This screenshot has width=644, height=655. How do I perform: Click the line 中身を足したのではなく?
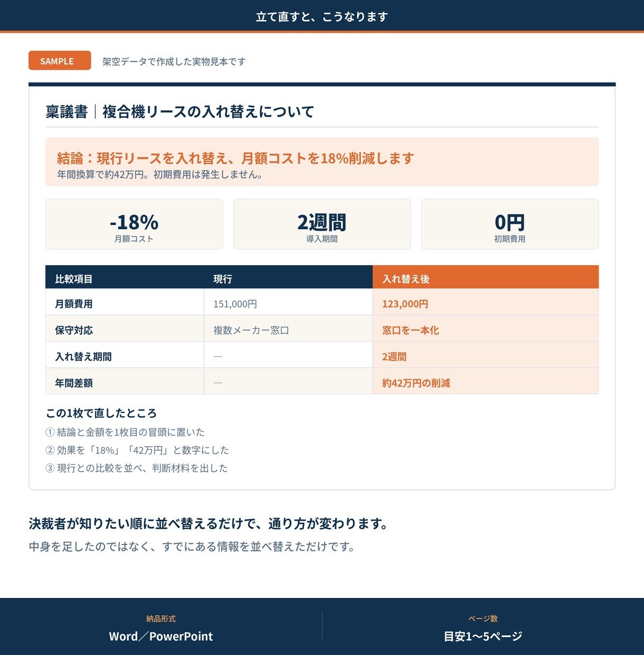(192, 547)
